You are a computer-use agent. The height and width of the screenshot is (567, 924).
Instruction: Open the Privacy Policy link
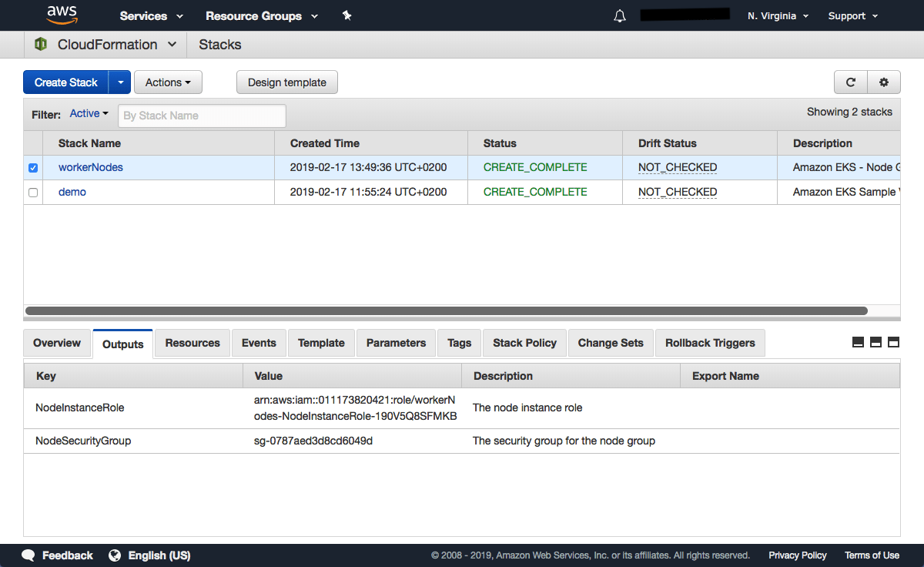click(798, 555)
